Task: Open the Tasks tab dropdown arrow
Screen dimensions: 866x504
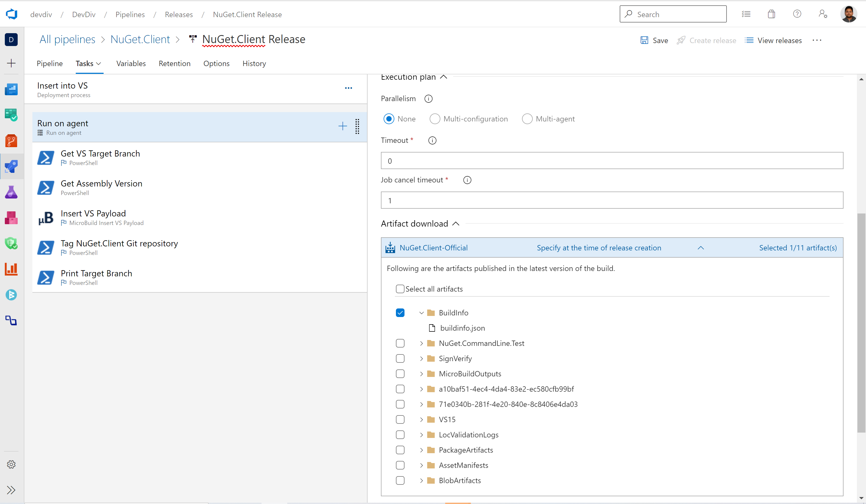Action: 99,64
